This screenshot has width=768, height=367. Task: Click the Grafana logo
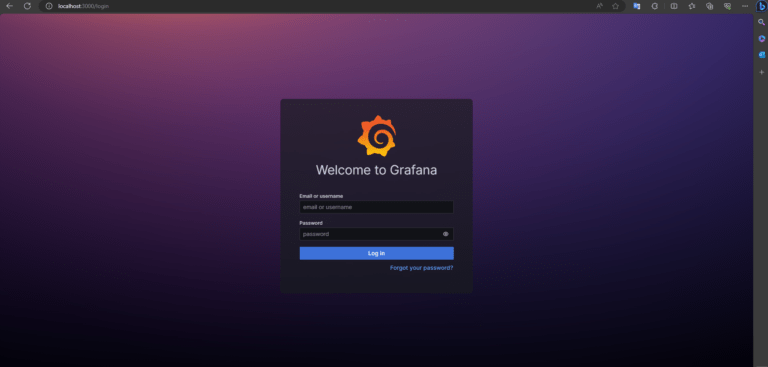(377, 136)
